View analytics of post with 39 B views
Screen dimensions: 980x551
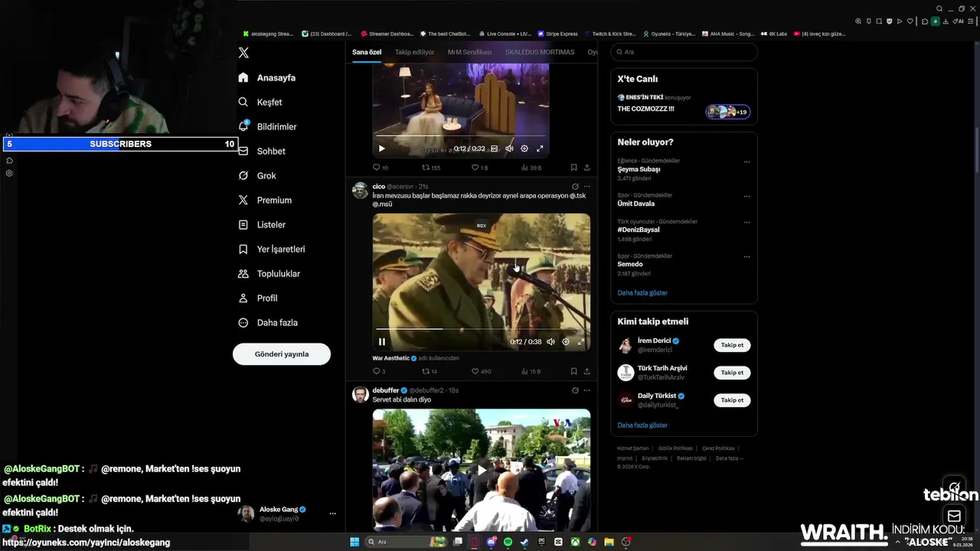pyautogui.click(x=531, y=167)
